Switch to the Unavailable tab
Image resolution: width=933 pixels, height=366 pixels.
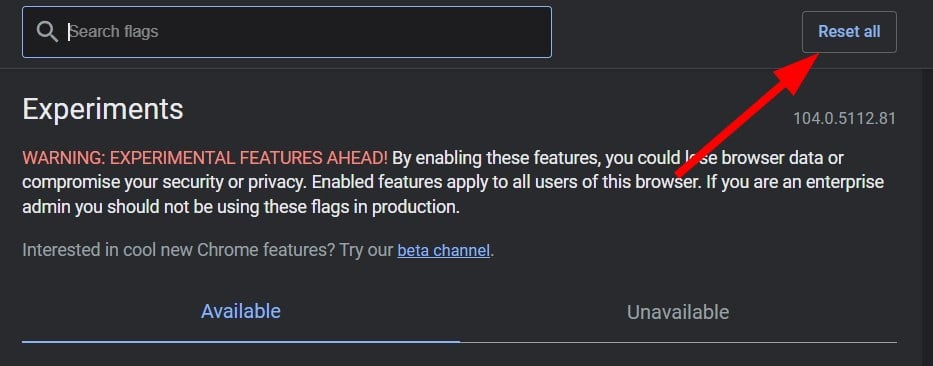pos(678,312)
